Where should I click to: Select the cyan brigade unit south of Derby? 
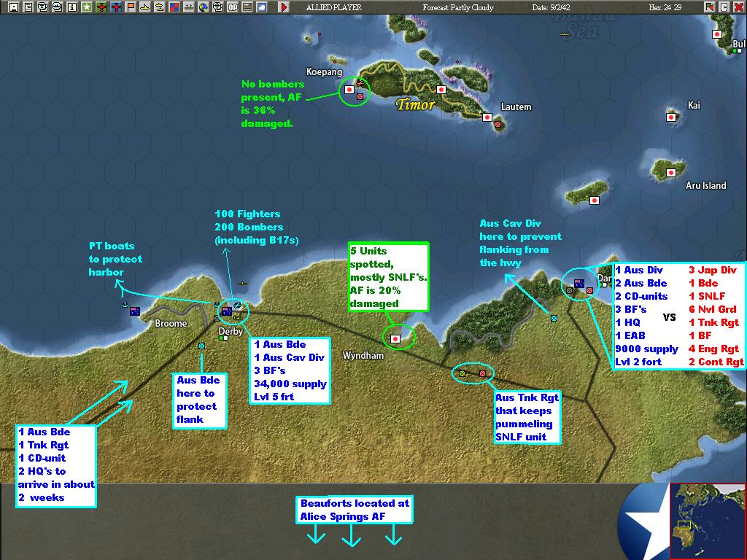(201, 346)
